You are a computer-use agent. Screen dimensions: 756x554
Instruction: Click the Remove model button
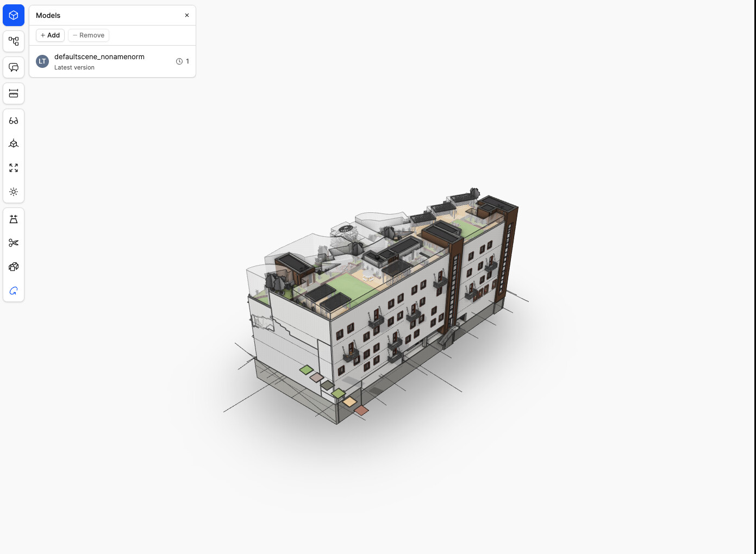pyautogui.click(x=89, y=35)
